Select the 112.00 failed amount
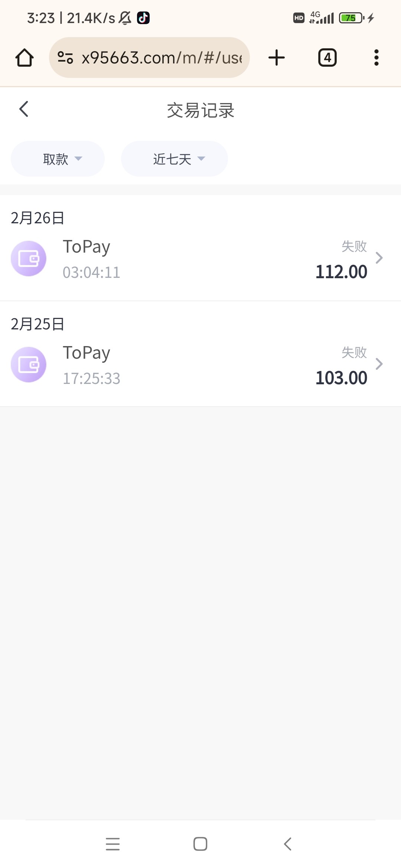Viewport: 401px width, 868px height. [x=341, y=272]
